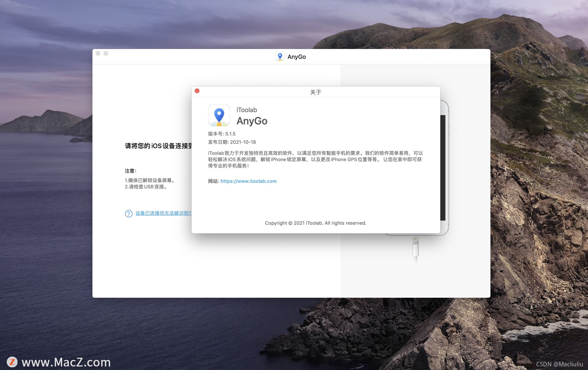
Task: Click the AnyGo app icon in about dialog
Action: tap(219, 115)
